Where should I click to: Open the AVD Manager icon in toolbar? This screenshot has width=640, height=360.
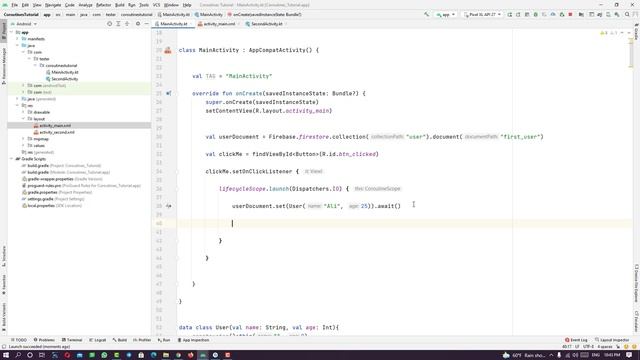coord(608,14)
